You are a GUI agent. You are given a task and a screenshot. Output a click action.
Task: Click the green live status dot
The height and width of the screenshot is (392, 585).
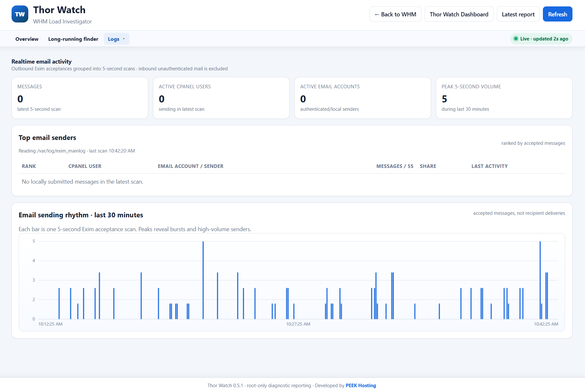click(x=516, y=39)
